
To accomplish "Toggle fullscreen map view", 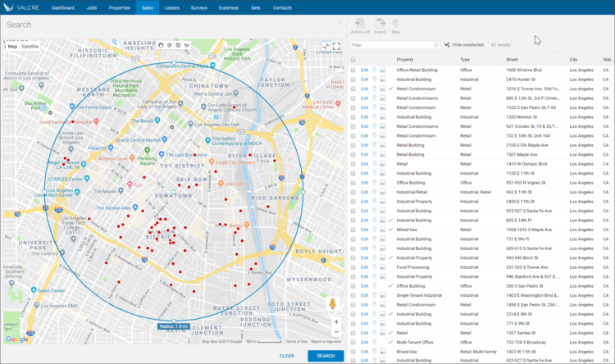I will coord(336,46).
